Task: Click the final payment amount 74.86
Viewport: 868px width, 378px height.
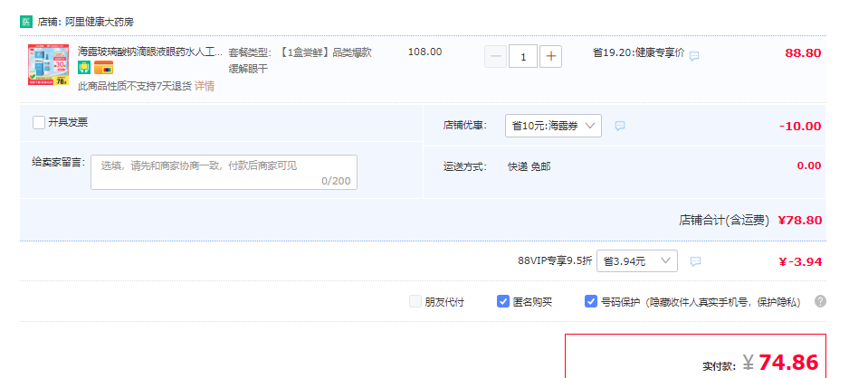Action: 789,363
